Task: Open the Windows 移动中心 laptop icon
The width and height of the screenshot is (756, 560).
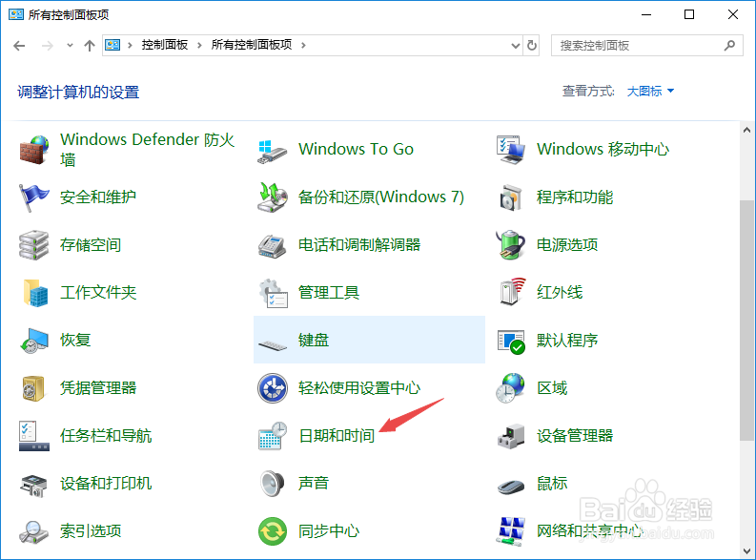Action: pos(511,150)
